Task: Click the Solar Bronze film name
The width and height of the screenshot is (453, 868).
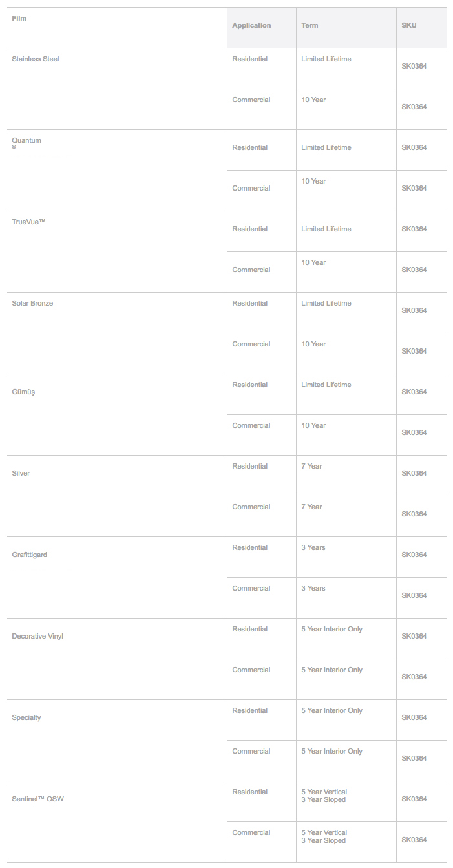Action: tap(32, 303)
